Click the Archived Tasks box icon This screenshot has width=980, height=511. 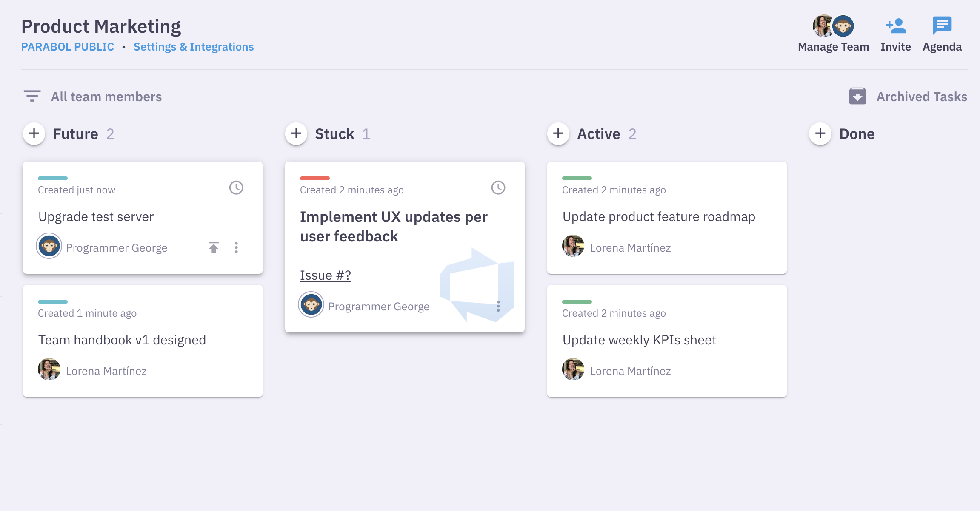point(858,96)
